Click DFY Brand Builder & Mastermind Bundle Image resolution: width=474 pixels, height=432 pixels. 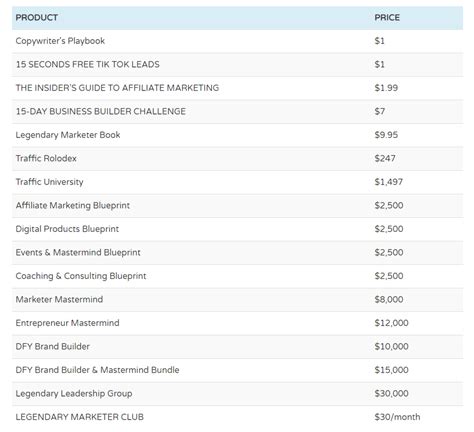click(x=97, y=370)
